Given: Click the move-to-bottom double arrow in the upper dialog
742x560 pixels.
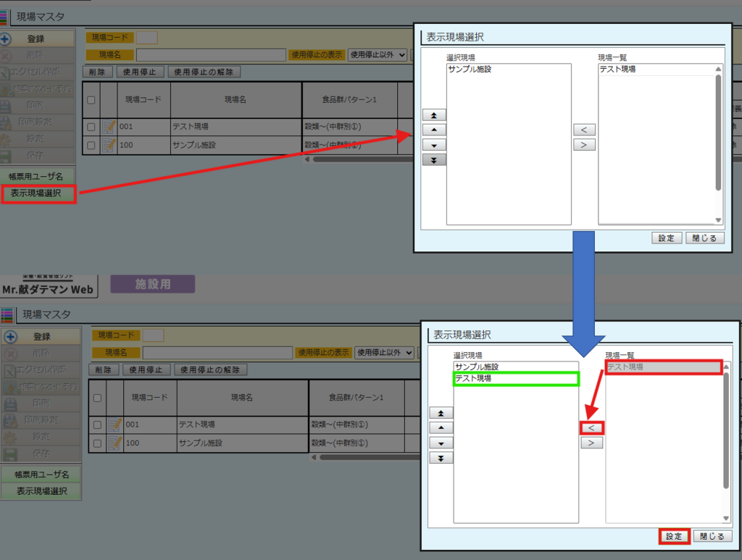Looking at the screenshot, I should [x=434, y=159].
